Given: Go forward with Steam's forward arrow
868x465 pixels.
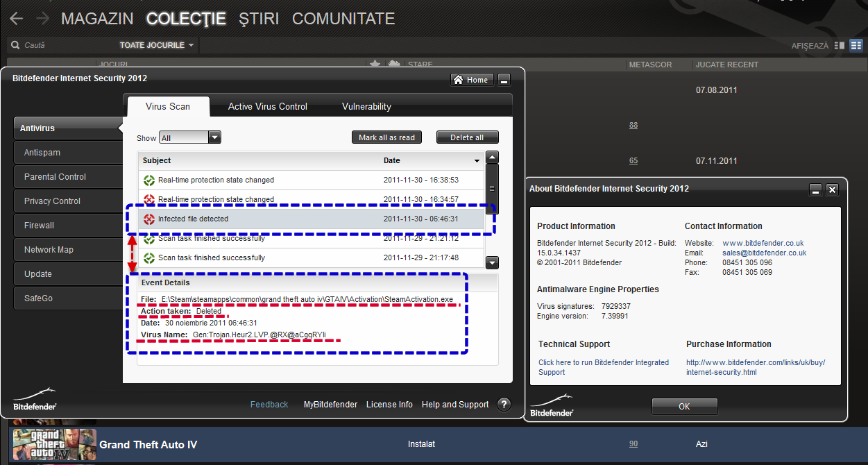Looking at the screenshot, I should 42,19.
